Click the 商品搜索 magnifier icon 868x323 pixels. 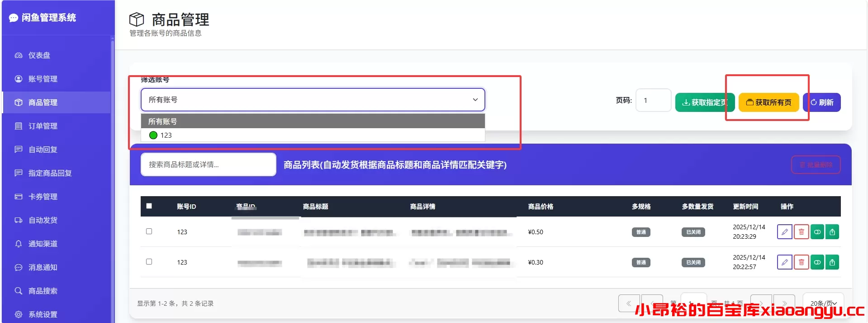click(x=19, y=291)
